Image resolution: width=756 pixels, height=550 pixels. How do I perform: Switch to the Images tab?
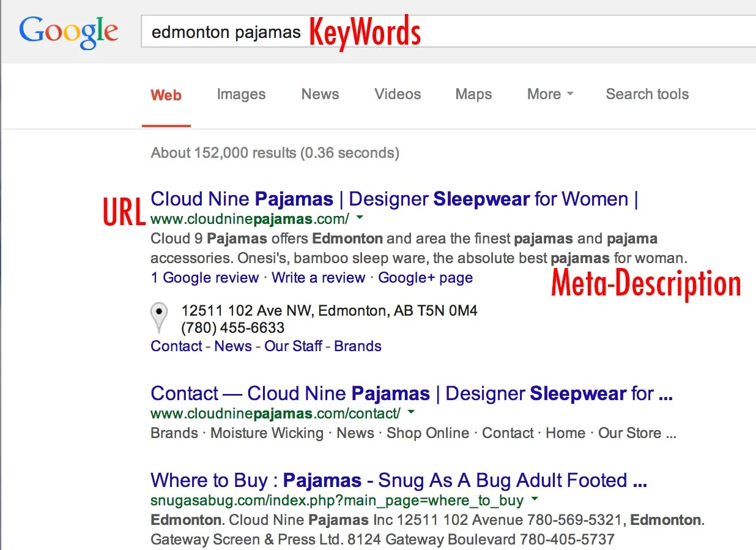241,94
